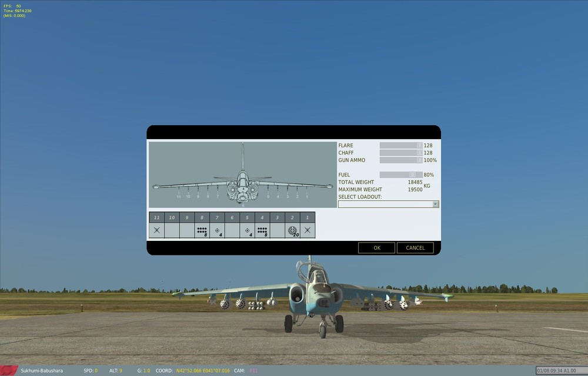Click the COORD readout in the status bar
Viewport: 588px width, 376px height.
pyautogui.click(x=192, y=371)
